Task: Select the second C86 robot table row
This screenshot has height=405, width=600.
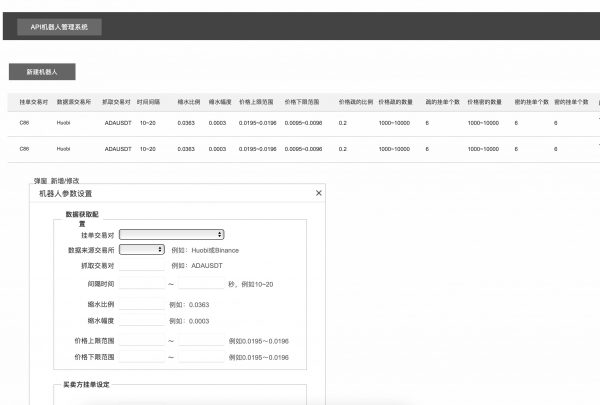Action: tap(303, 149)
